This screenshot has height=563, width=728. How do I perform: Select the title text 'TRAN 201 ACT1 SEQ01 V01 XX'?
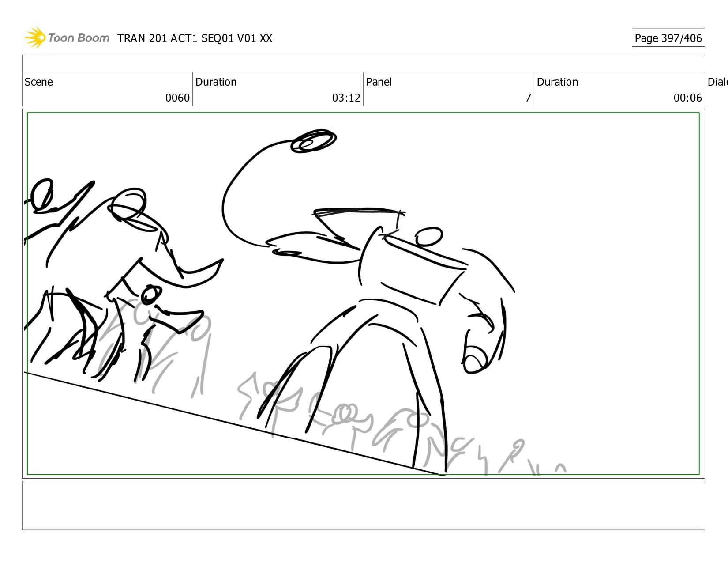point(195,38)
